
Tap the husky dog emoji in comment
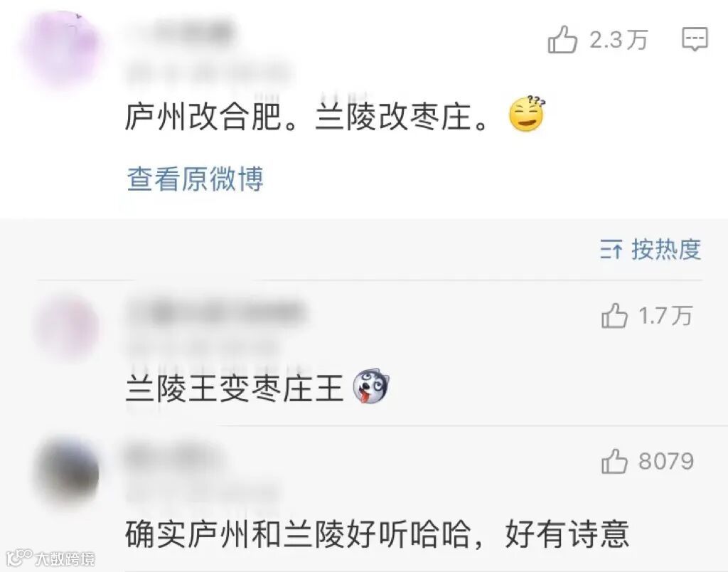click(x=371, y=386)
